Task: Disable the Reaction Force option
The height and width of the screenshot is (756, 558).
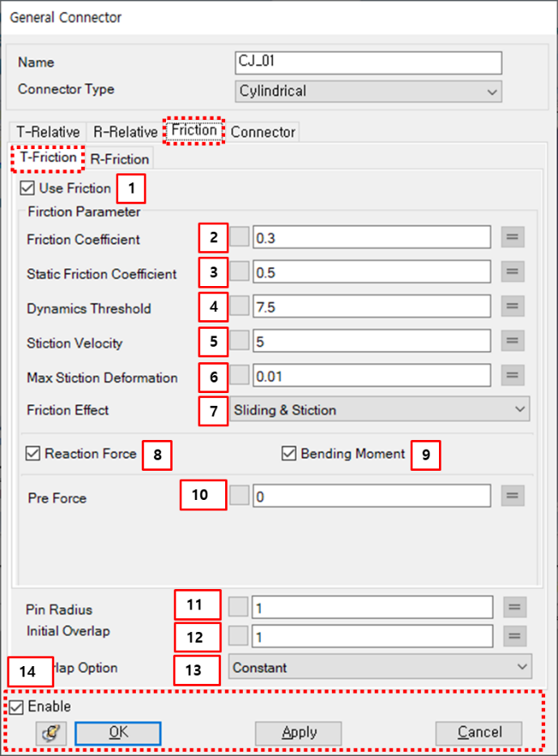Action: point(33,454)
